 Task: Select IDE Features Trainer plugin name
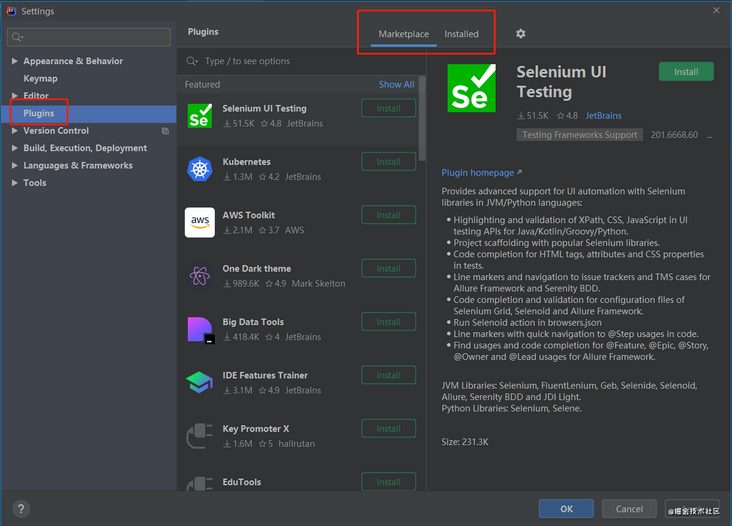click(x=265, y=375)
